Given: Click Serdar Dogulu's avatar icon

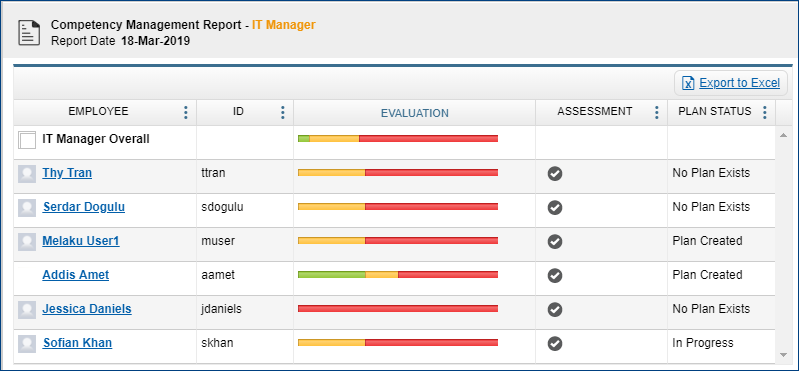Looking at the screenshot, I should [x=27, y=208].
